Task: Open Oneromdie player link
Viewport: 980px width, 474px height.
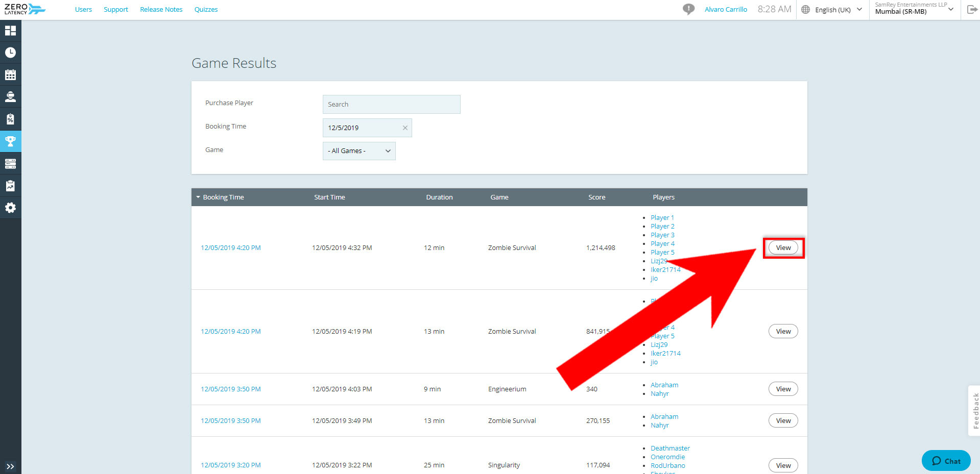Action: (668, 457)
